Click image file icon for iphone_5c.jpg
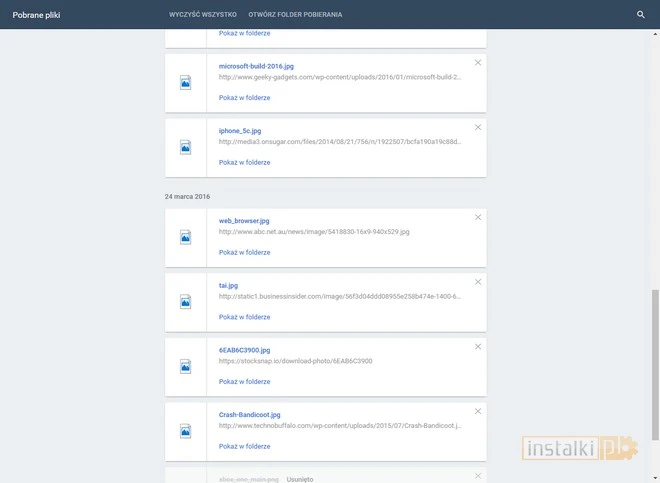This screenshot has width=660, height=483. point(185,147)
